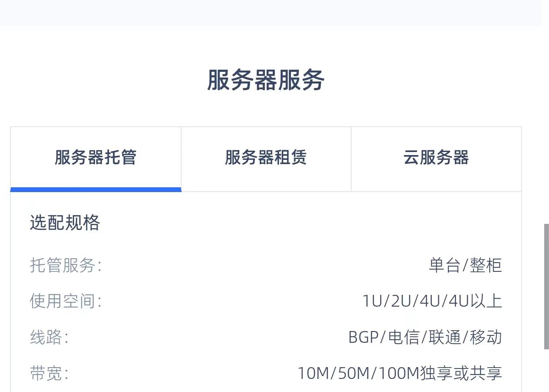Click the BGP/电信/联通/移动 value text
This screenshot has width=549, height=392.
click(x=425, y=337)
